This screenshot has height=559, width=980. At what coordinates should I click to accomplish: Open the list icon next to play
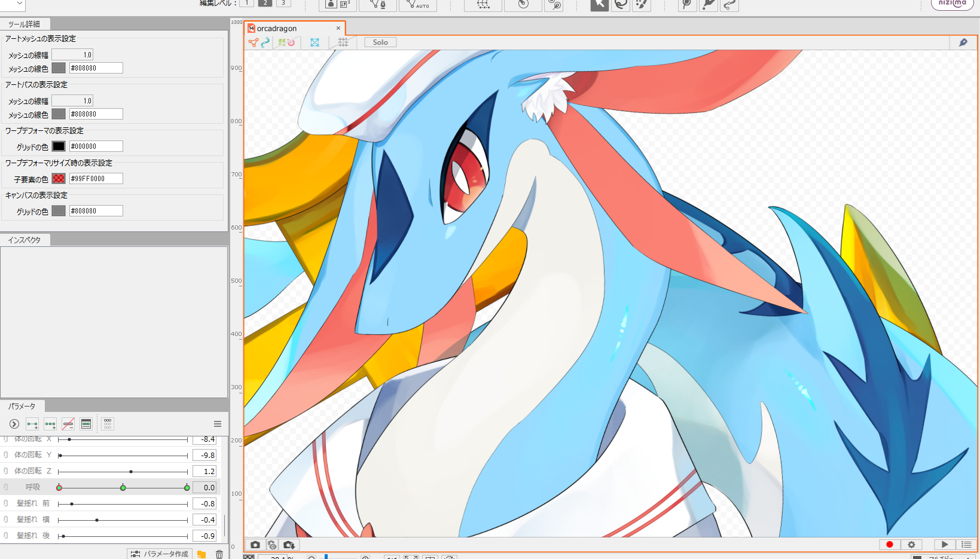[x=966, y=545]
